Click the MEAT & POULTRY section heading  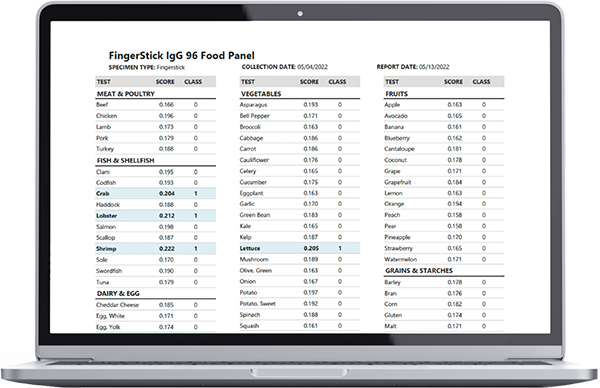click(126, 94)
